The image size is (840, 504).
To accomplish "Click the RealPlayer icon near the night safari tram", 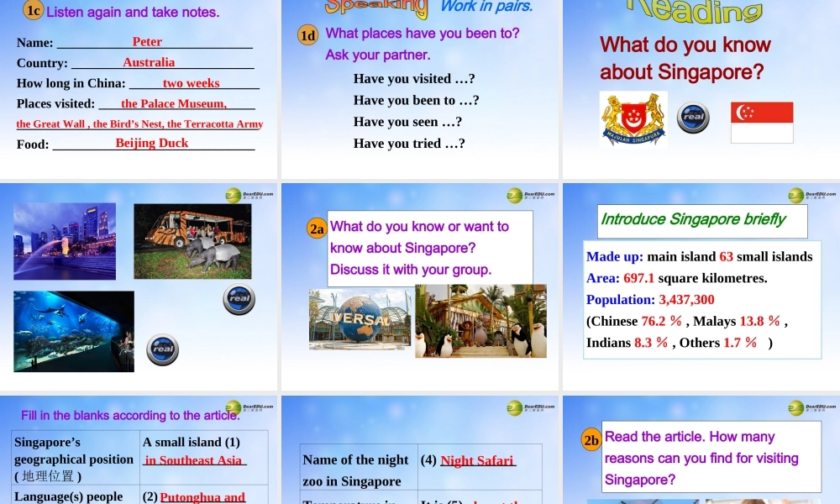I will click(238, 300).
